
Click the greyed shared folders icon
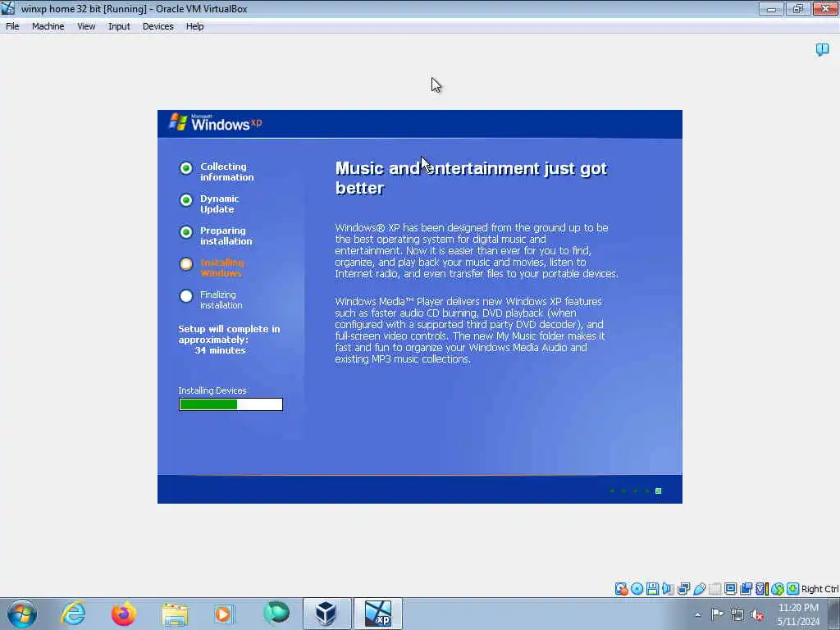pos(714,589)
